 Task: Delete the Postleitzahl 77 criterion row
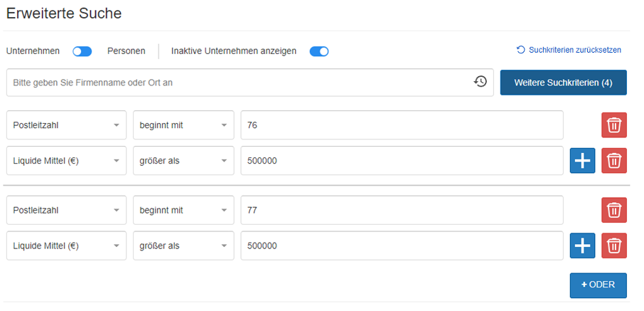tap(614, 211)
